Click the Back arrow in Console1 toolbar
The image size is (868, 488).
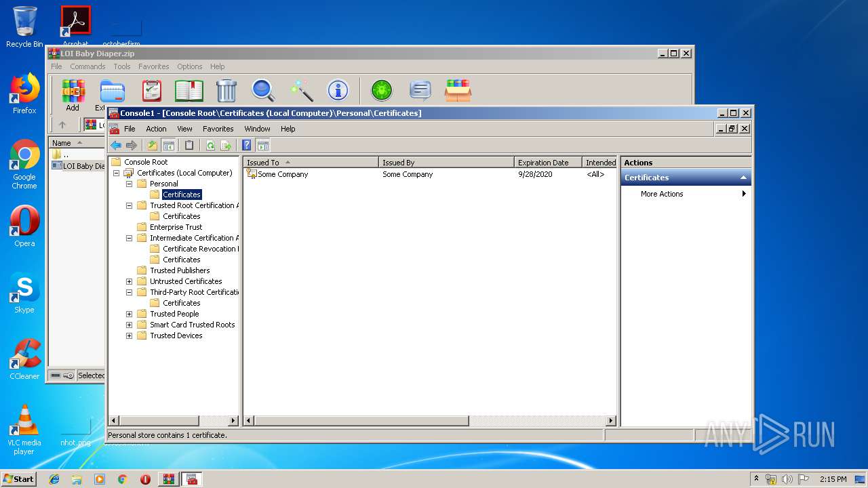tap(116, 145)
